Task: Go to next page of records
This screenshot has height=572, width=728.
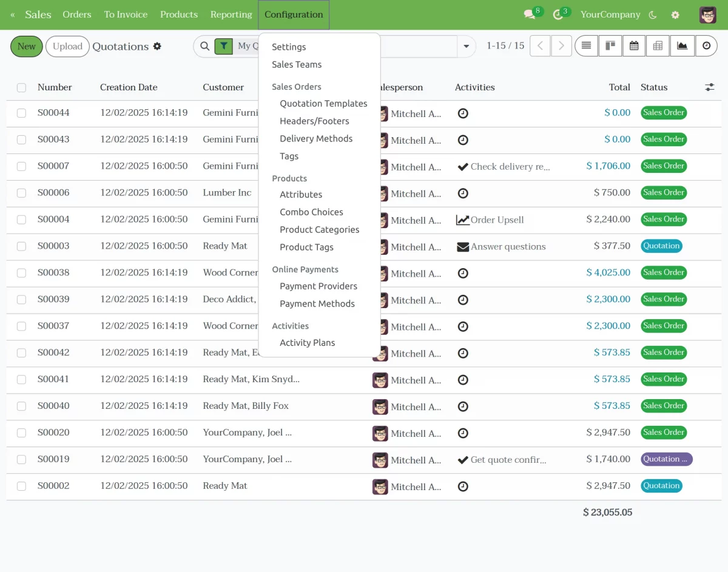Action: 562,46
